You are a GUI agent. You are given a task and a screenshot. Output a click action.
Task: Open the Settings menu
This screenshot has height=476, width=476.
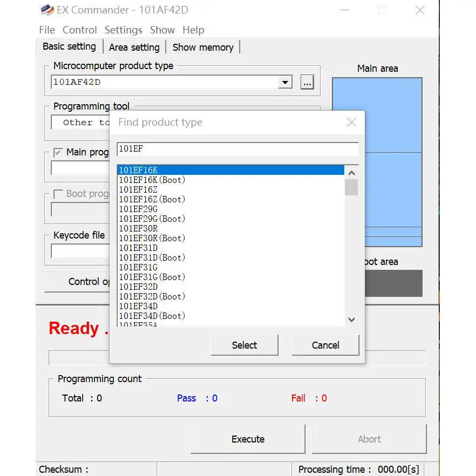(x=123, y=30)
